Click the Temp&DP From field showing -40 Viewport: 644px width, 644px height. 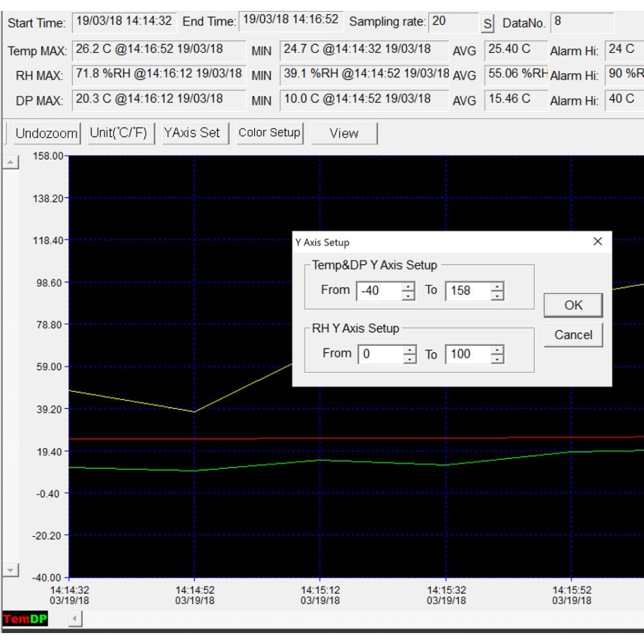coord(379,290)
